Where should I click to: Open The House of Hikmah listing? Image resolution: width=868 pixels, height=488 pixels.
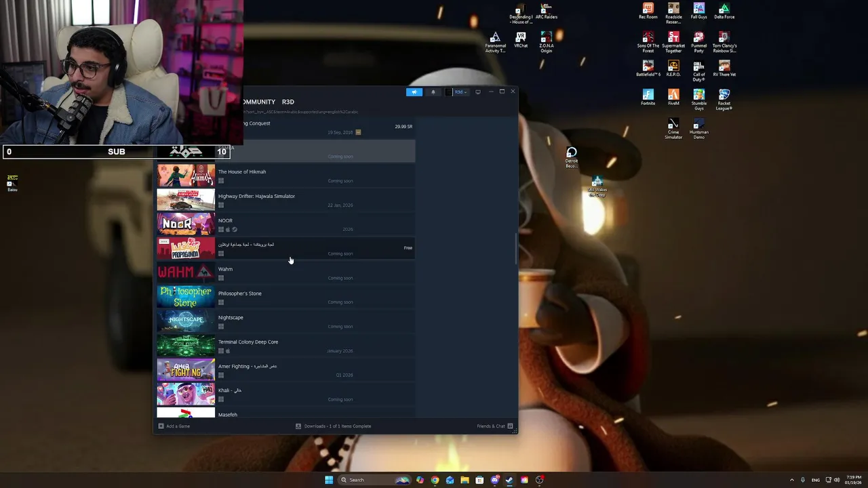[285, 176]
